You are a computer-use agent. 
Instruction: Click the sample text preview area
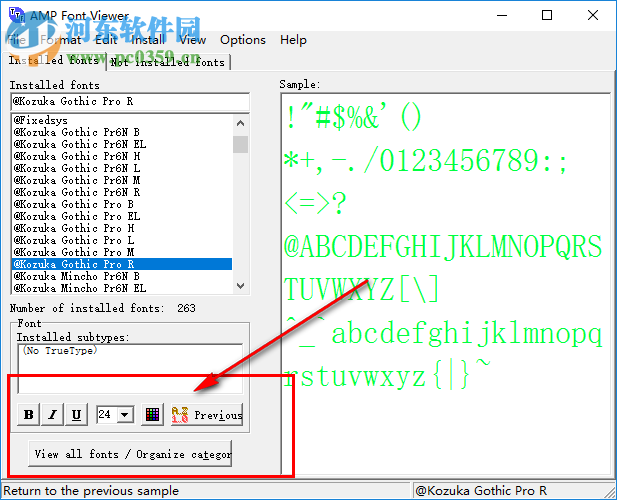tap(445, 284)
